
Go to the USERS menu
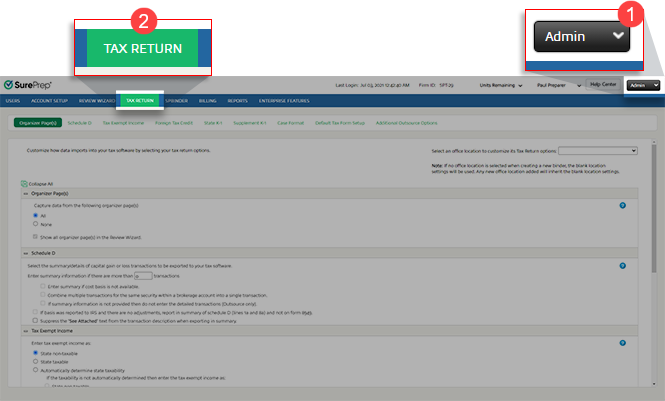(x=13, y=101)
